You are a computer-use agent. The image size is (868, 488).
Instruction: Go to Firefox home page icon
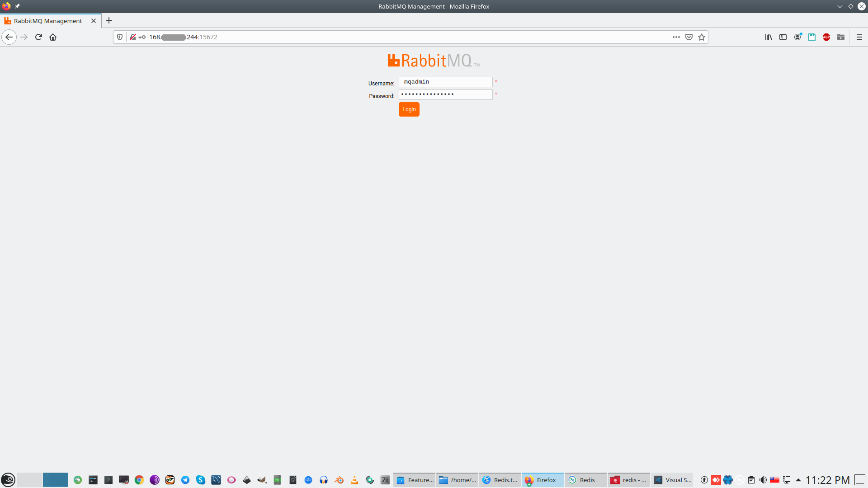pyautogui.click(x=53, y=37)
